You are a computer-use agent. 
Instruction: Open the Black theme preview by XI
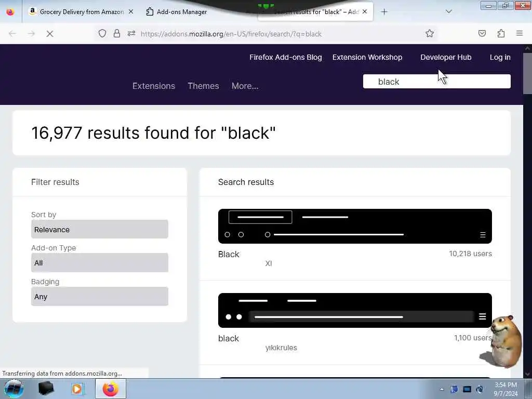tap(355, 227)
